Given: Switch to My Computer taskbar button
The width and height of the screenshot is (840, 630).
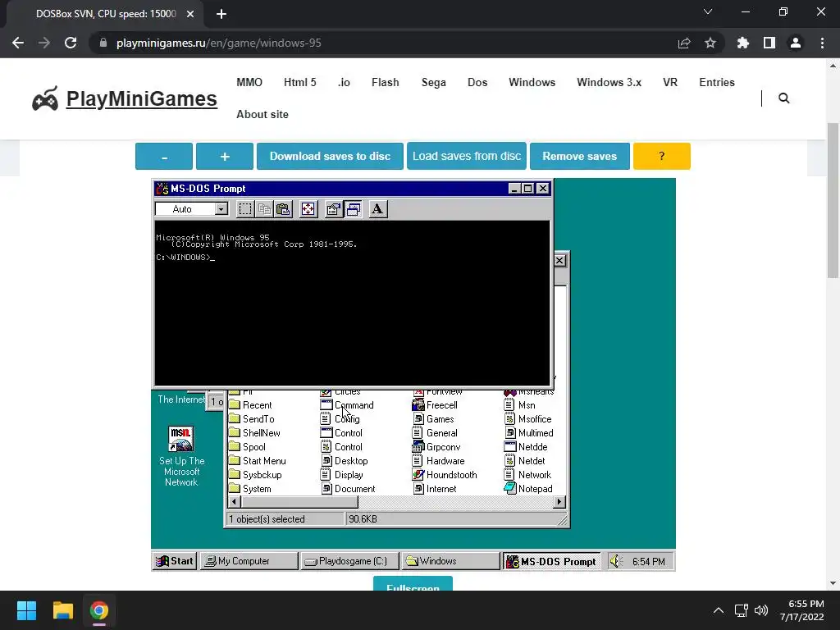Looking at the screenshot, I should tap(249, 561).
